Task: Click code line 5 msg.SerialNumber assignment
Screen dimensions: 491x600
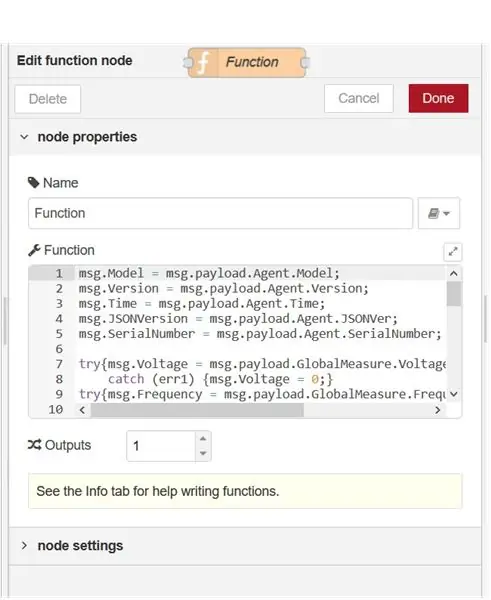Action: pyautogui.click(x=260, y=334)
